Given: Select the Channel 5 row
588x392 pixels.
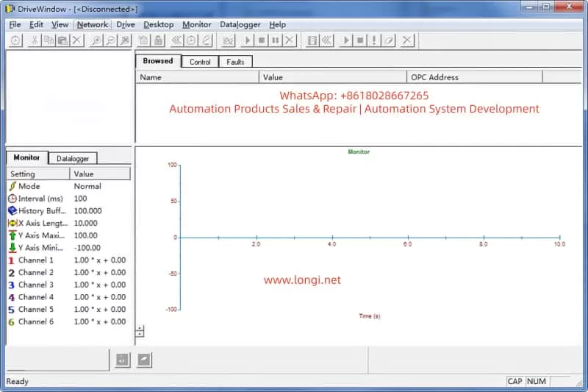Looking at the screenshot, I should click(69, 310).
